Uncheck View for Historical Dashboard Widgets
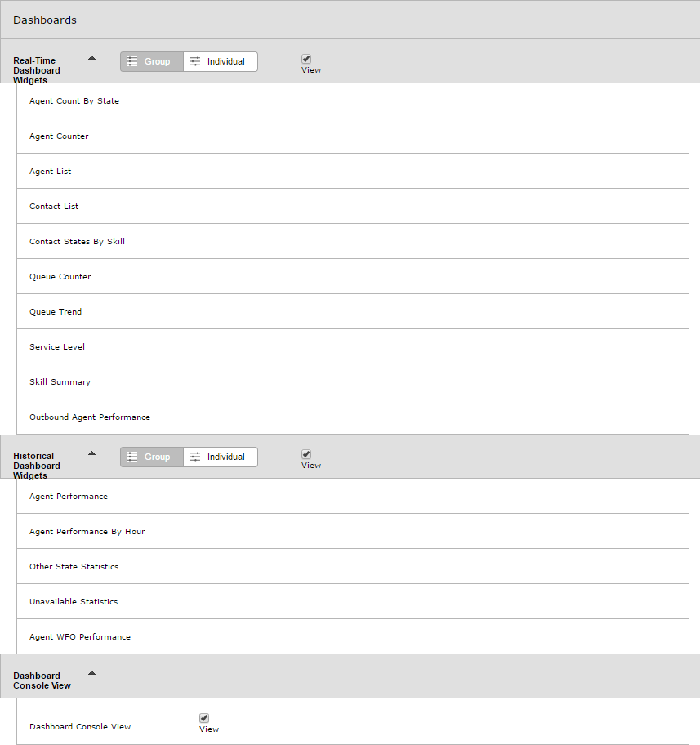The width and height of the screenshot is (700, 745). [x=306, y=454]
